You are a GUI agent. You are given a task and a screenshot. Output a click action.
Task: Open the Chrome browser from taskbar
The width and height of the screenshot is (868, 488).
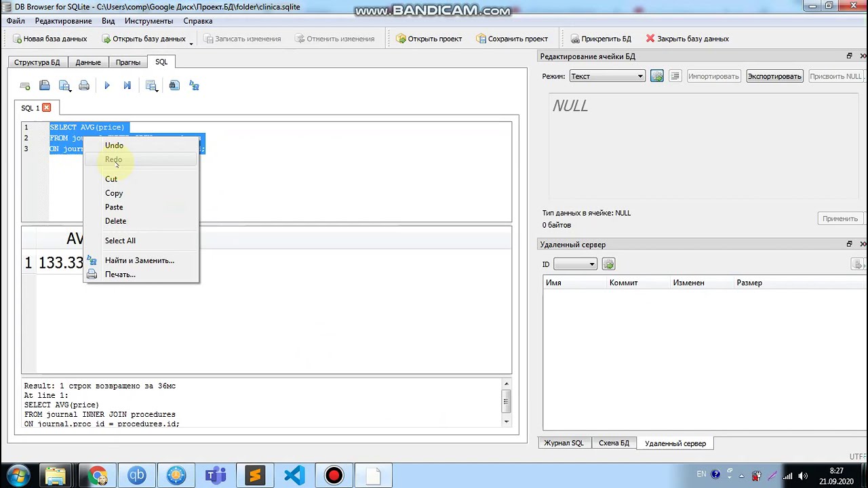97,475
